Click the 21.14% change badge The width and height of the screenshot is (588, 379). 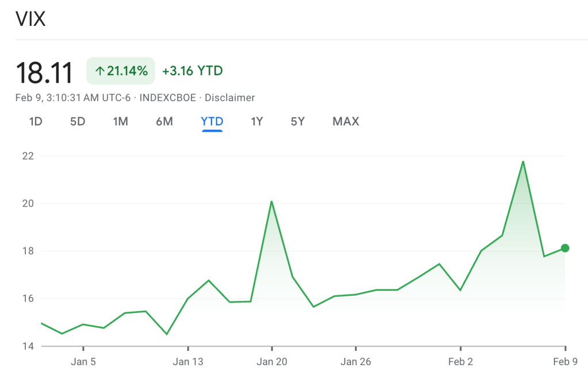pyautogui.click(x=121, y=71)
